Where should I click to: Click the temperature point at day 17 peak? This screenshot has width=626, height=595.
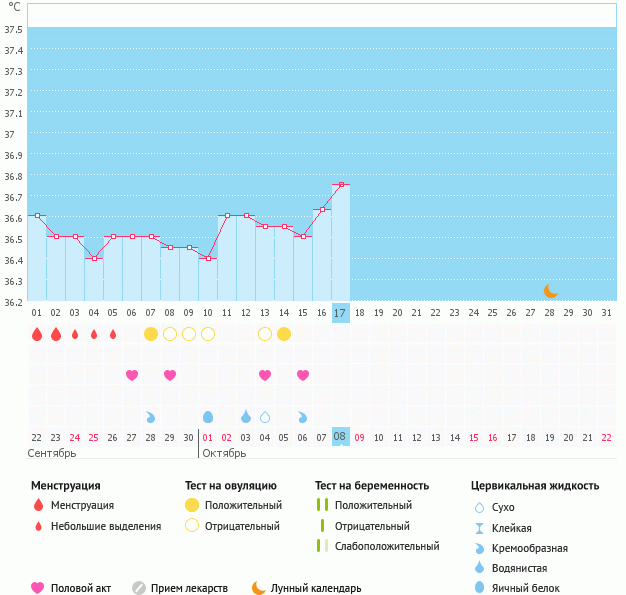click(x=341, y=184)
